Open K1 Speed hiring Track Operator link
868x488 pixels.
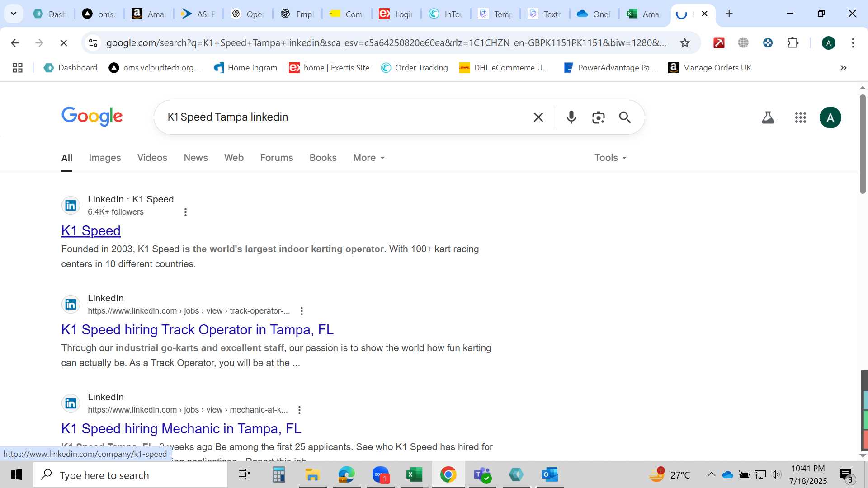[x=198, y=330]
